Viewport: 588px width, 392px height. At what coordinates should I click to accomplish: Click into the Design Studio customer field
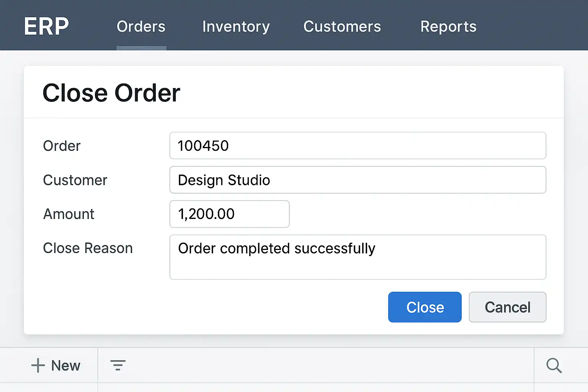(x=358, y=180)
